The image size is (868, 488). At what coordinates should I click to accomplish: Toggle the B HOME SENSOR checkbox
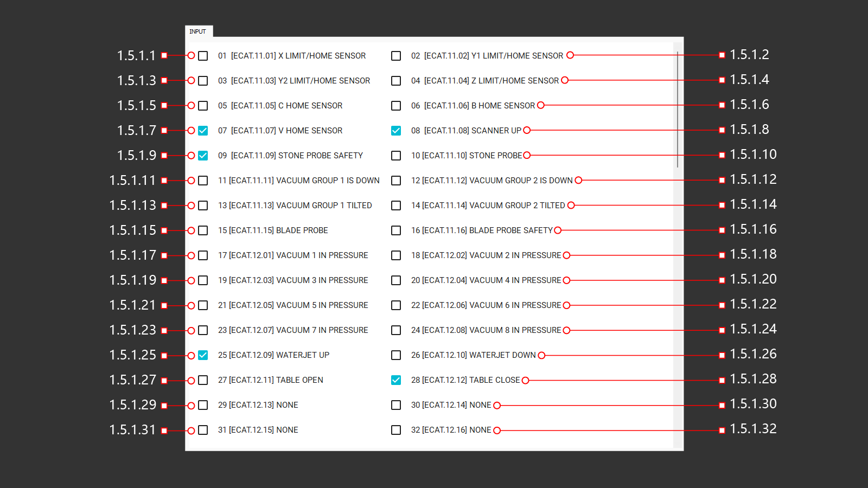pos(396,106)
